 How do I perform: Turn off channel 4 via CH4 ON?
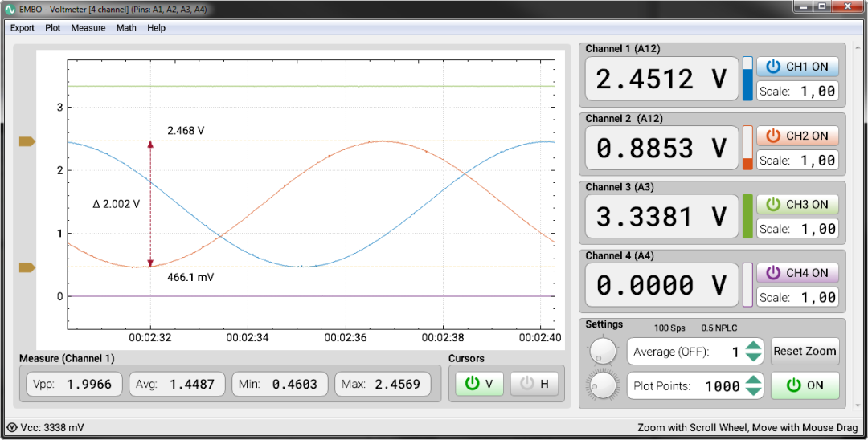(x=797, y=272)
